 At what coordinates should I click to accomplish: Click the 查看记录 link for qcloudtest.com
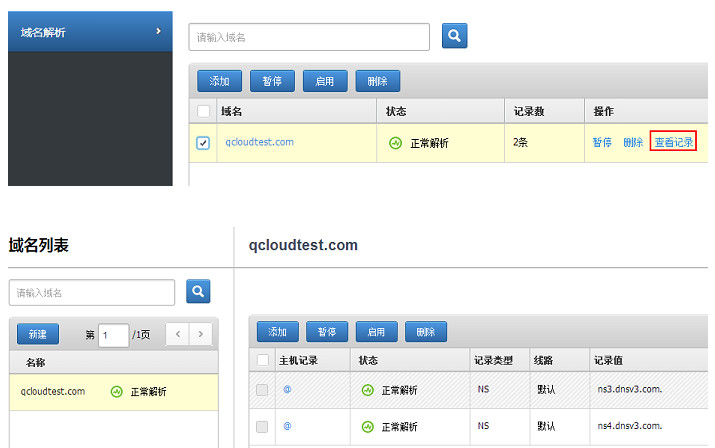(674, 142)
